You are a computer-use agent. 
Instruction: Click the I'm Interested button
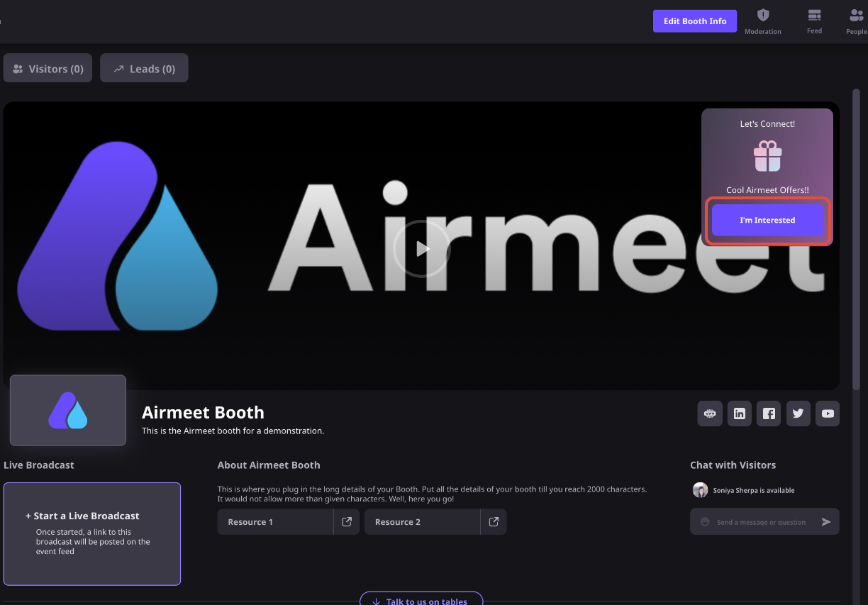click(x=767, y=221)
